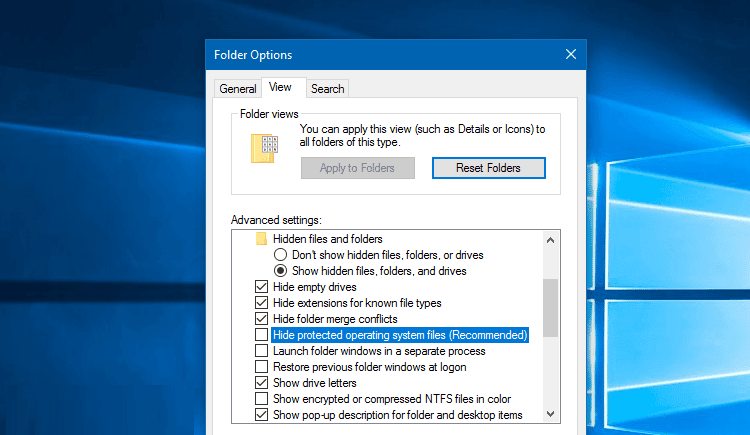Click the Folder views folder icon
750x435 pixels.
(265, 148)
